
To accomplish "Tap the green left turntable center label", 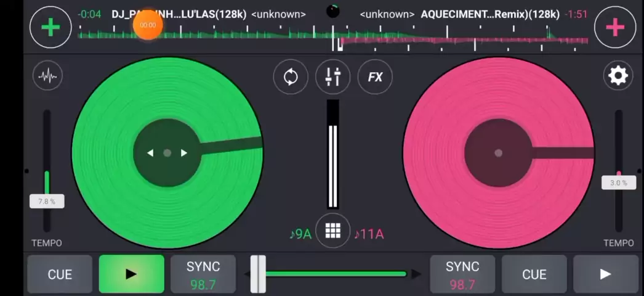I will coord(167,153).
